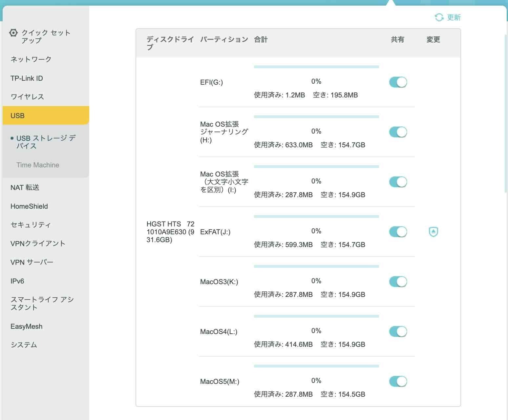Viewport: 508px width, 420px height.
Task: Toggle sharing for MacOS5(M:) partition
Action: [x=398, y=381]
